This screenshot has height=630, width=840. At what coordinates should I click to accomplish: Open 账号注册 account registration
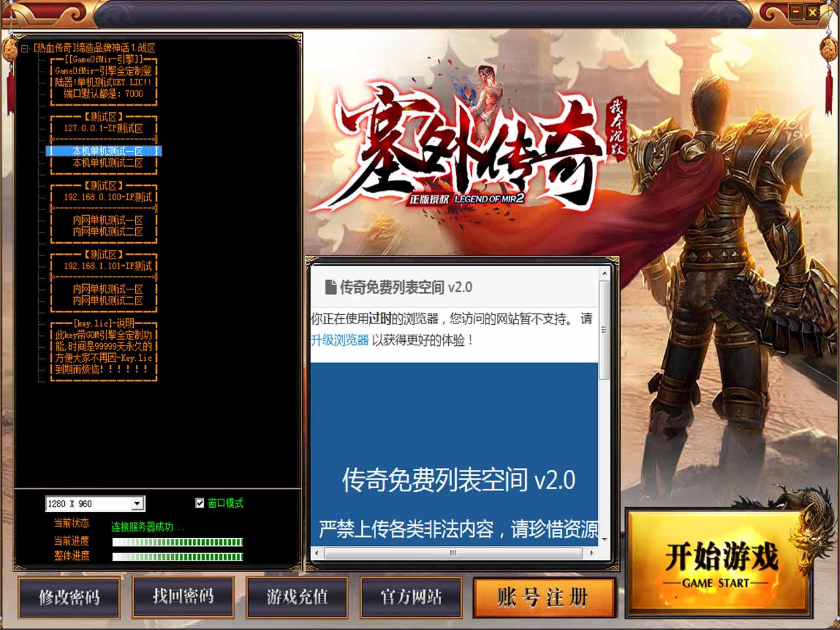click(x=543, y=597)
